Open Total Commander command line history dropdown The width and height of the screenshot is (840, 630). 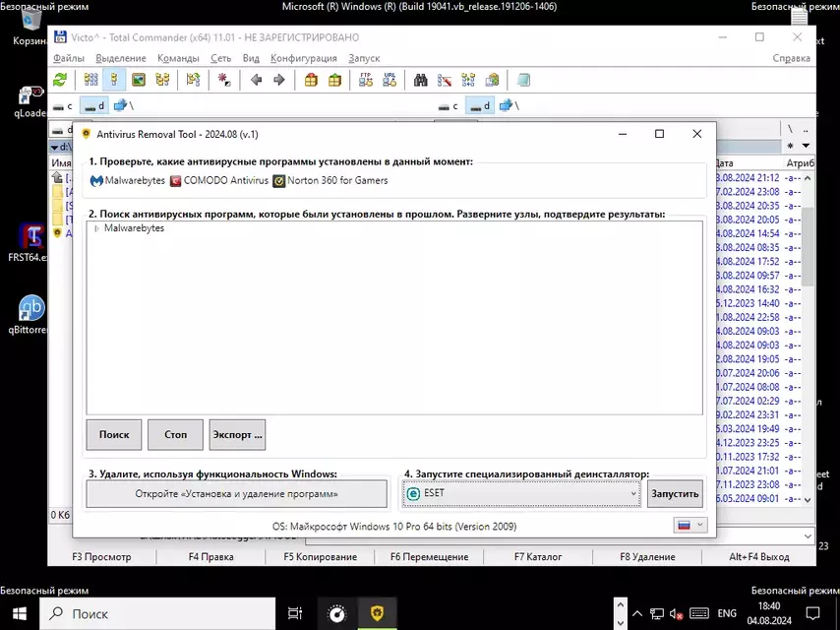pos(808,536)
